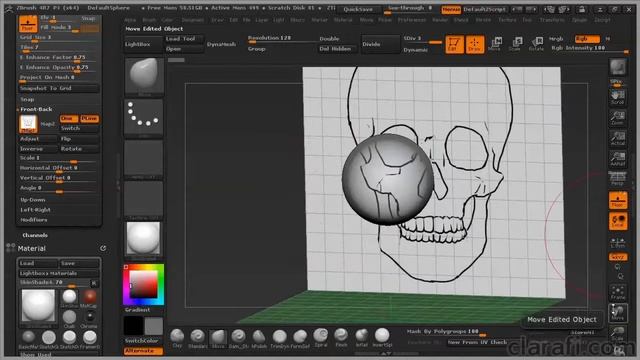Viewport: 640px width, 360px height.
Task: Click the Del Hidden button
Action: [x=337, y=49]
